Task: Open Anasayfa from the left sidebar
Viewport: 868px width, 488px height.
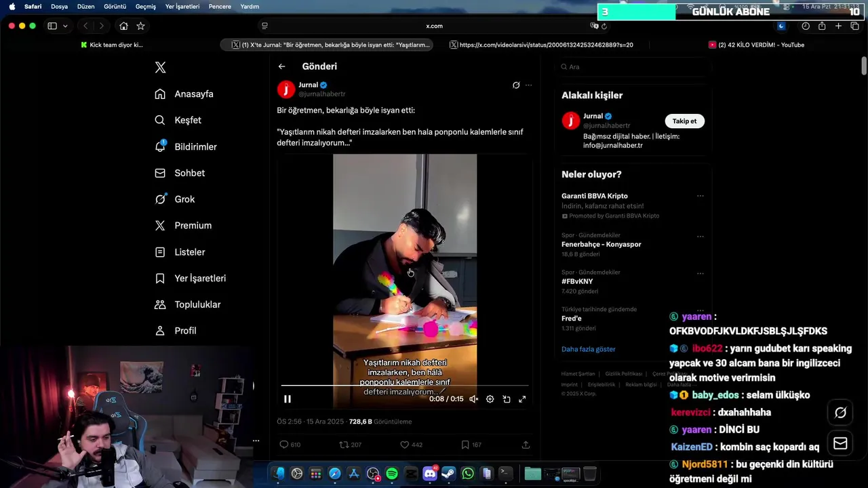Action: (x=184, y=94)
